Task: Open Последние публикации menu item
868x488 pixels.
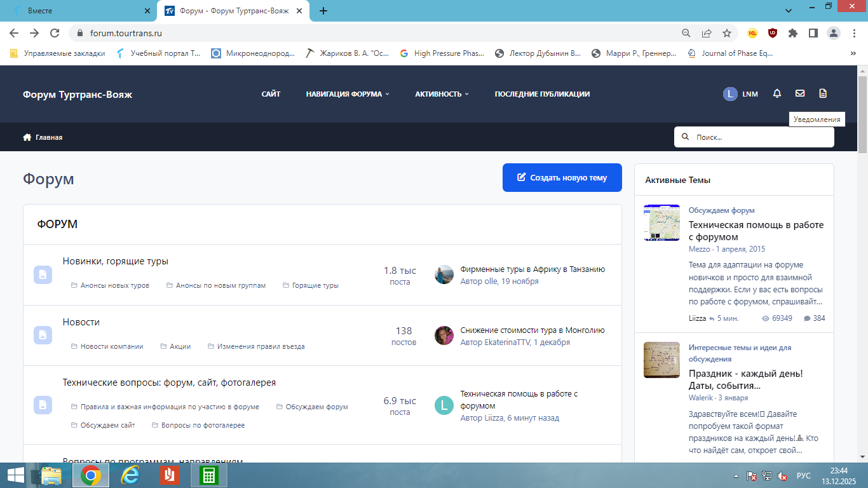Action: point(542,94)
